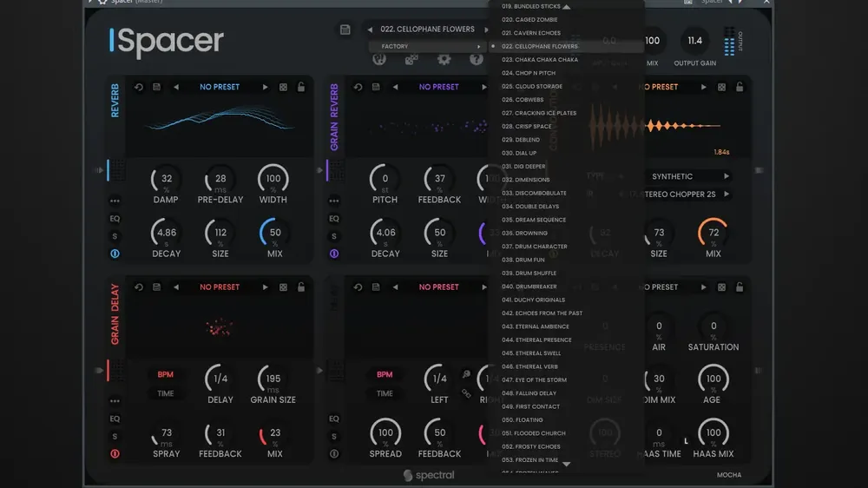The height and width of the screenshot is (488, 868).
Task: Toggle the convolution module lock icon
Action: (x=740, y=87)
